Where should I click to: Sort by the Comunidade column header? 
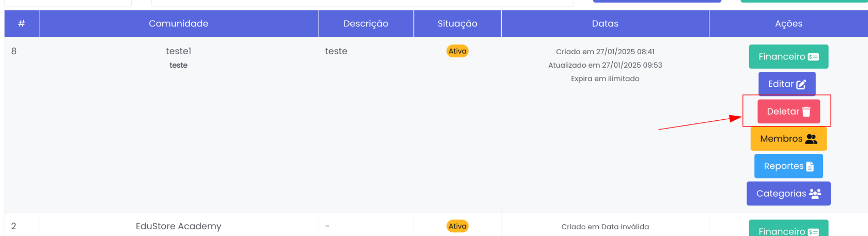point(178,24)
